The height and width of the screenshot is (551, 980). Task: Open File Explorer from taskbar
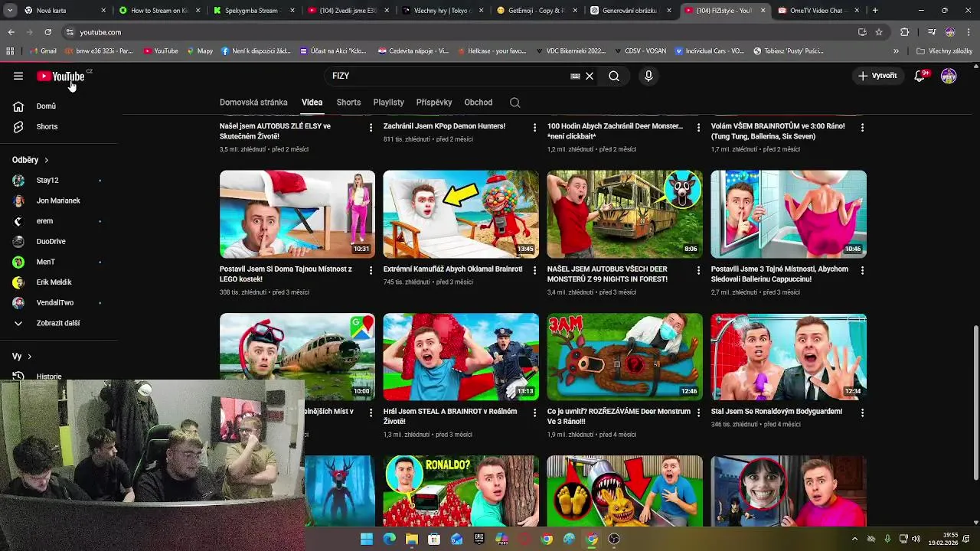click(412, 539)
